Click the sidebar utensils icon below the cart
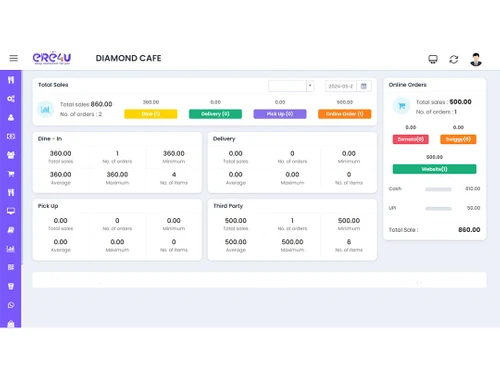The image size is (500, 375). click(x=11, y=192)
